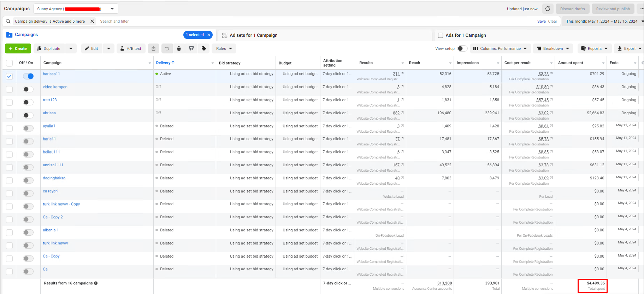The image size is (644, 294).
Task: Click info icon next to annisa1111 167 results
Action: [x=402, y=165]
